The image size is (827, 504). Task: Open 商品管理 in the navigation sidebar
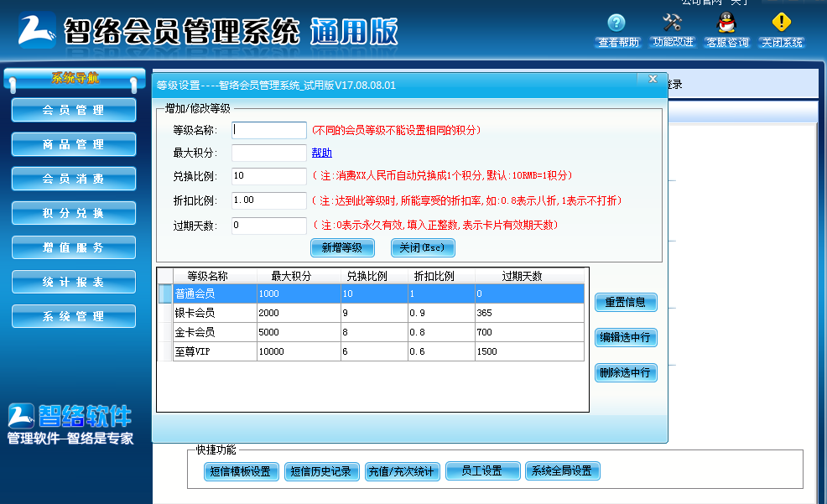74,144
